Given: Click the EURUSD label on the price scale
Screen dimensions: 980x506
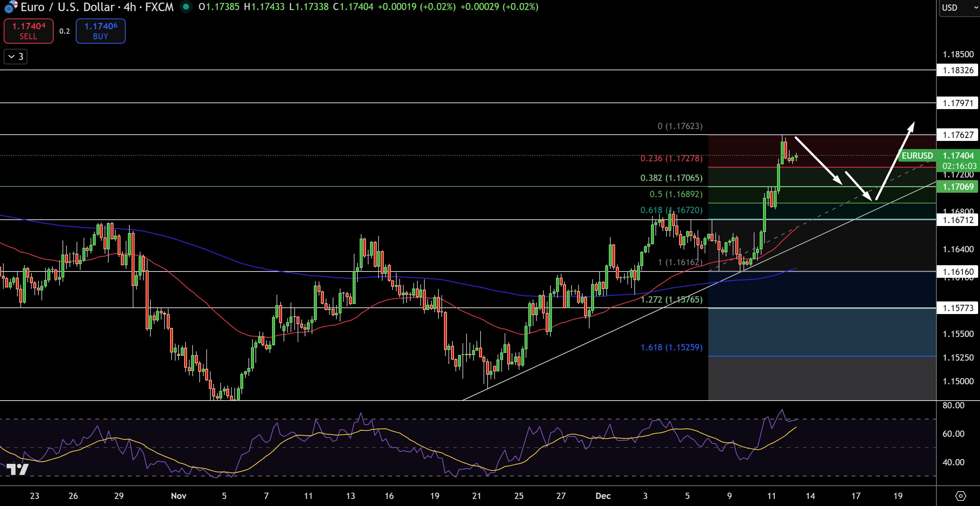Looking at the screenshot, I should 917,155.
